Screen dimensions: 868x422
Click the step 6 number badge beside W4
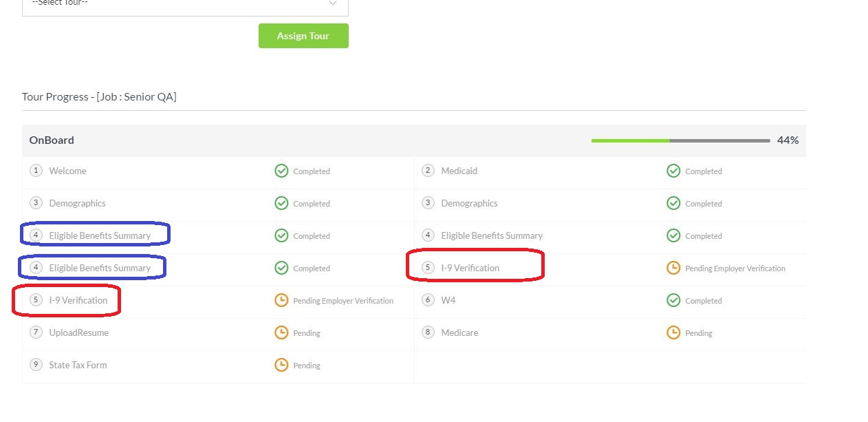[428, 300]
